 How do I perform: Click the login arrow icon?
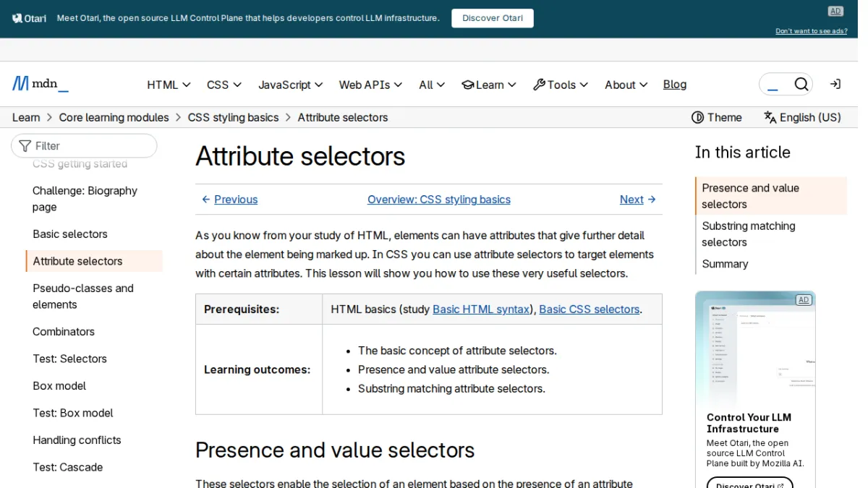[x=835, y=85]
